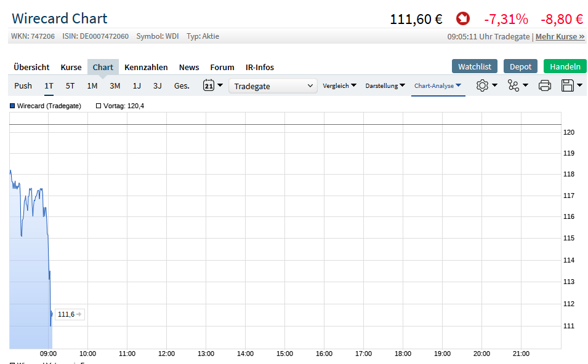
Task: Click the share network icon
Action: 513,85
